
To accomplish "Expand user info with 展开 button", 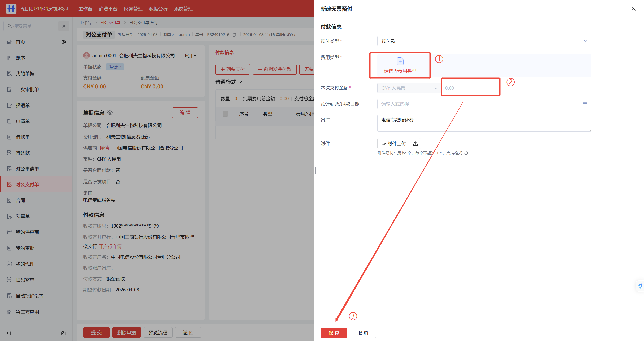I will (190, 56).
